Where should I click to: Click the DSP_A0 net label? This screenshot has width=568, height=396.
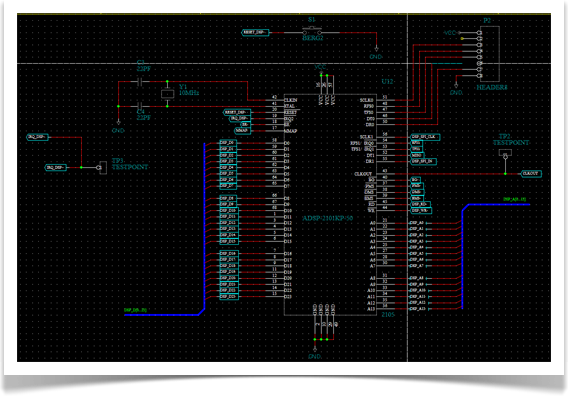pyautogui.click(x=417, y=223)
